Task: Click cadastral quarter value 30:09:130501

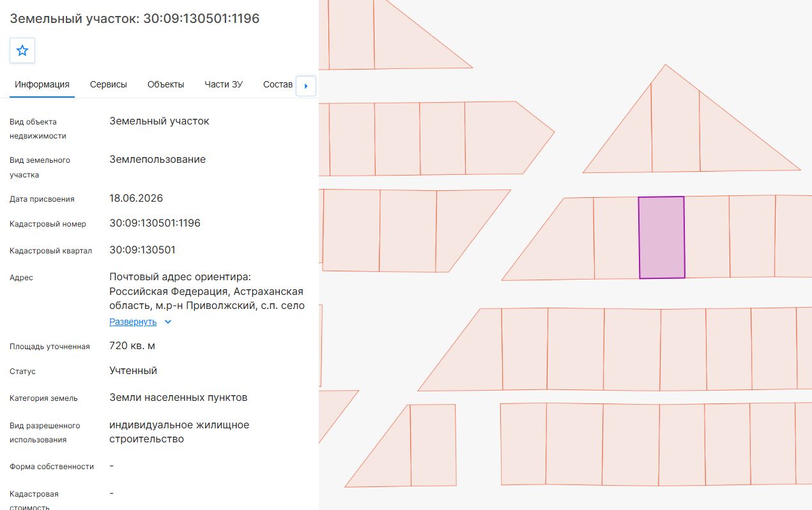Action: [142, 250]
